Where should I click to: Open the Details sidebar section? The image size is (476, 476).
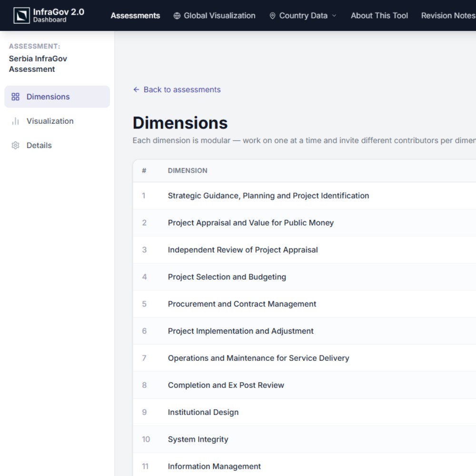[57, 145]
